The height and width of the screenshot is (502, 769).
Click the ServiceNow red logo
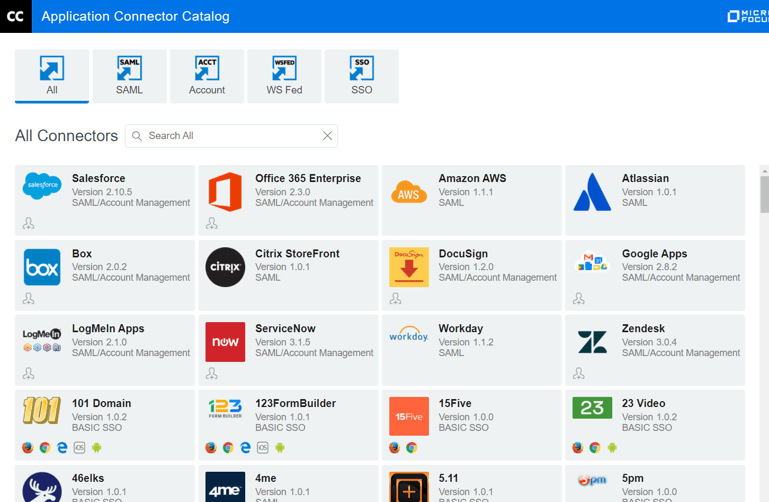[225, 342]
